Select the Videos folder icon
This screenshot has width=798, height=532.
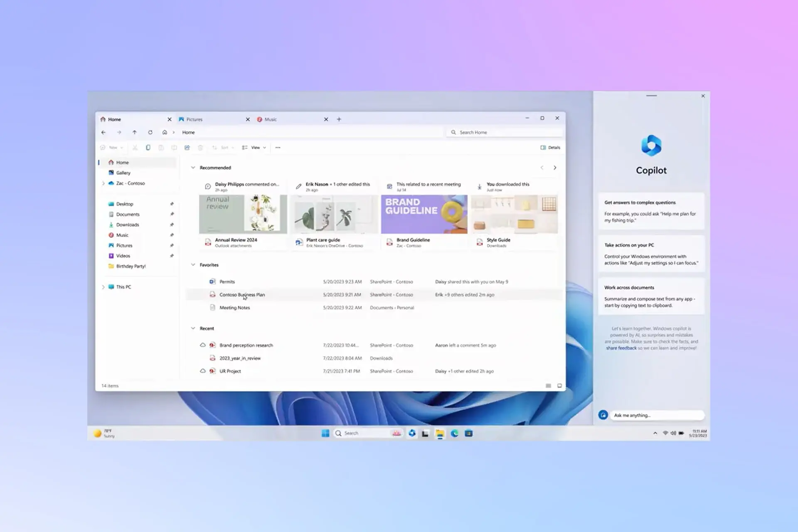click(x=112, y=255)
